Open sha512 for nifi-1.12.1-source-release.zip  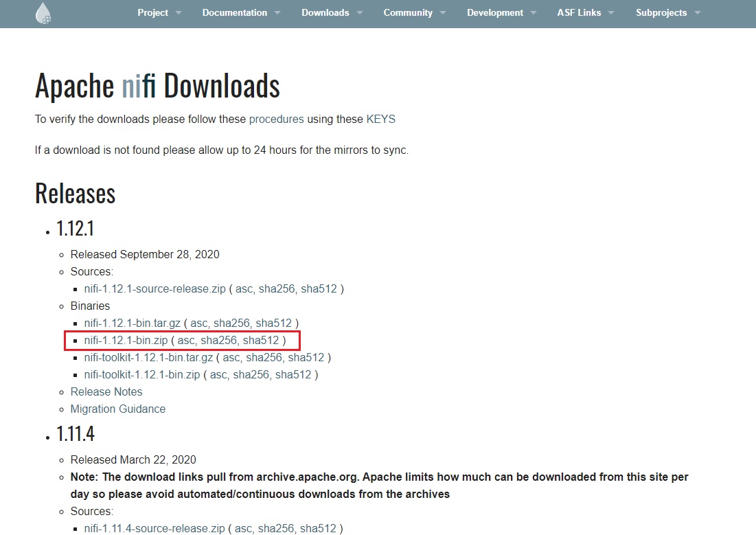tap(319, 289)
